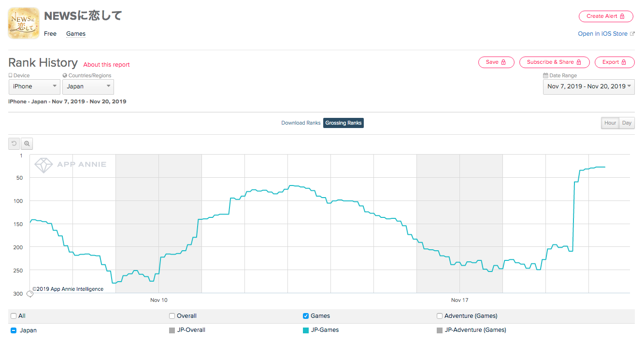Open the Create Alert button
Viewport: 644px width, 343px height.
(606, 16)
